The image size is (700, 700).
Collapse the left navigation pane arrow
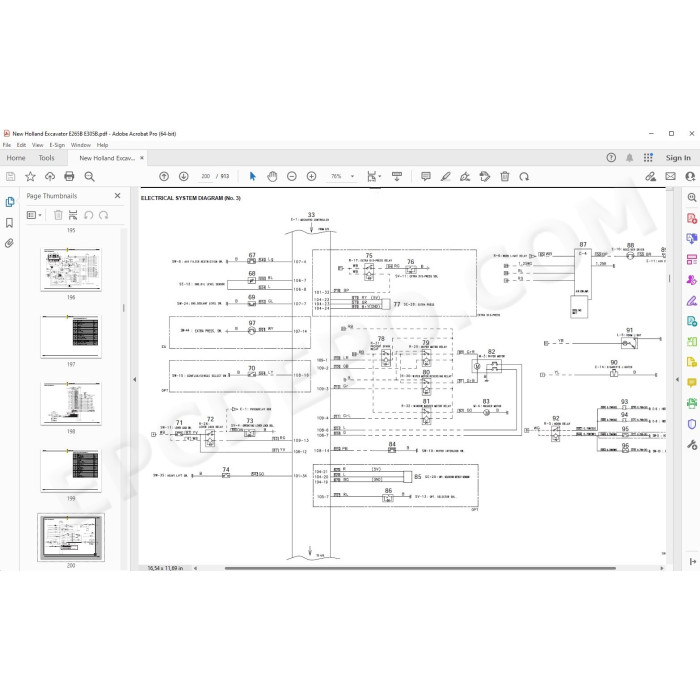[134, 379]
